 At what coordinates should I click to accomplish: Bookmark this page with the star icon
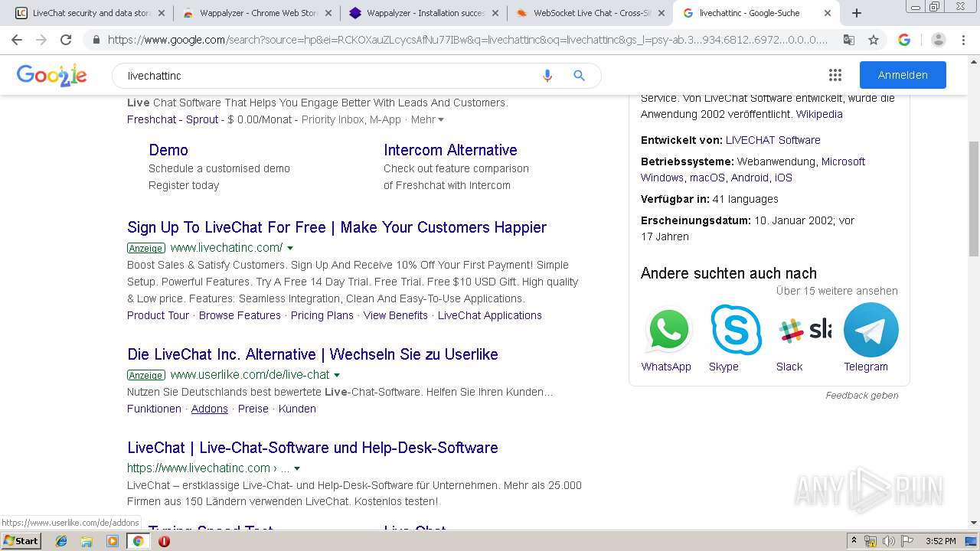(873, 40)
